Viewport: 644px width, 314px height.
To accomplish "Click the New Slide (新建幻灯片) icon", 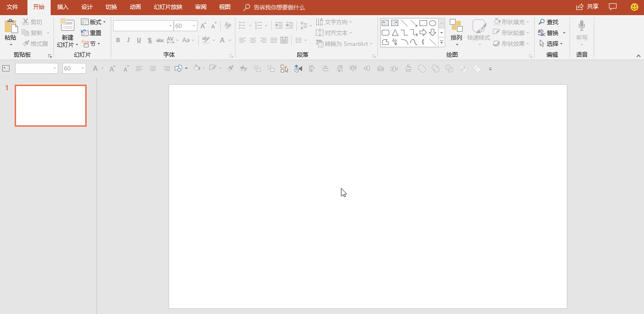I will [67, 26].
